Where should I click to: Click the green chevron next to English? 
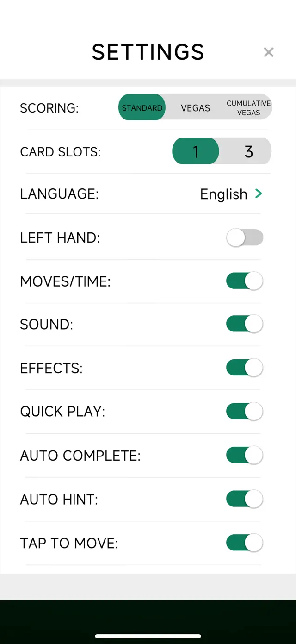click(x=259, y=194)
